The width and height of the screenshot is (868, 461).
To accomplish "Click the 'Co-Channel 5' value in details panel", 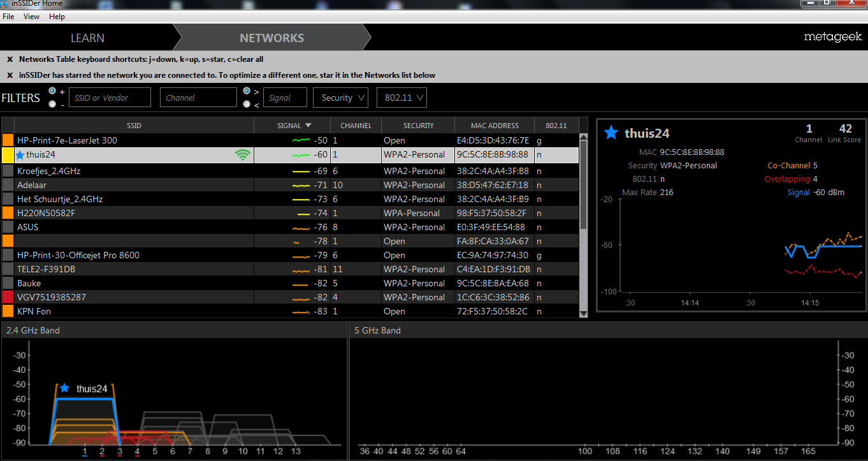I will pos(792,166).
